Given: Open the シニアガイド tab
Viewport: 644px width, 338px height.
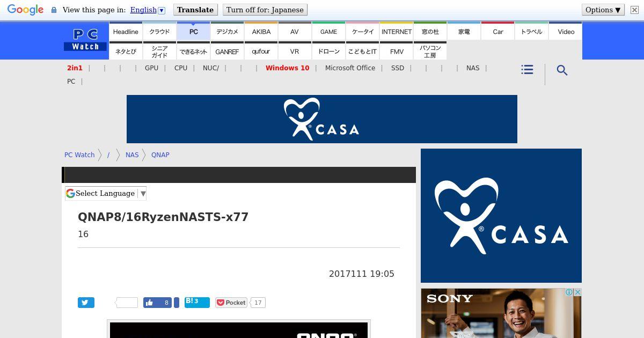Looking at the screenshot, I should pyautogui.click(x=159, y=51).
